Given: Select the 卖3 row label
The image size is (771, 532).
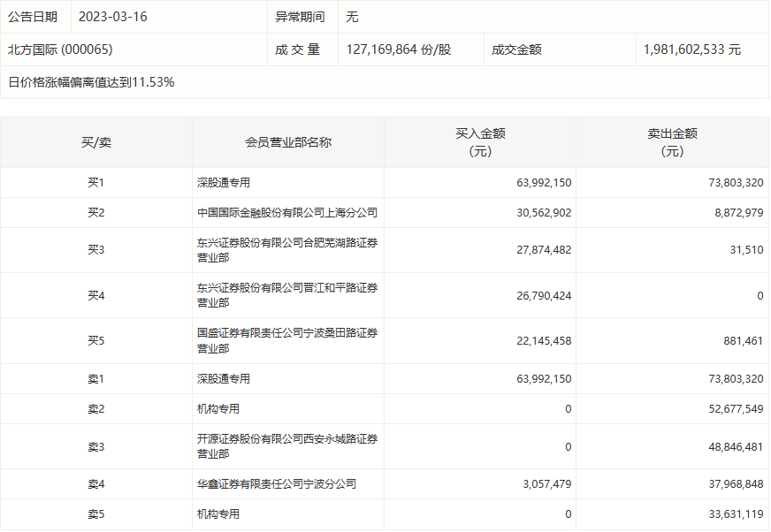Looking at the screenshot, I should (x=95, y=447).
